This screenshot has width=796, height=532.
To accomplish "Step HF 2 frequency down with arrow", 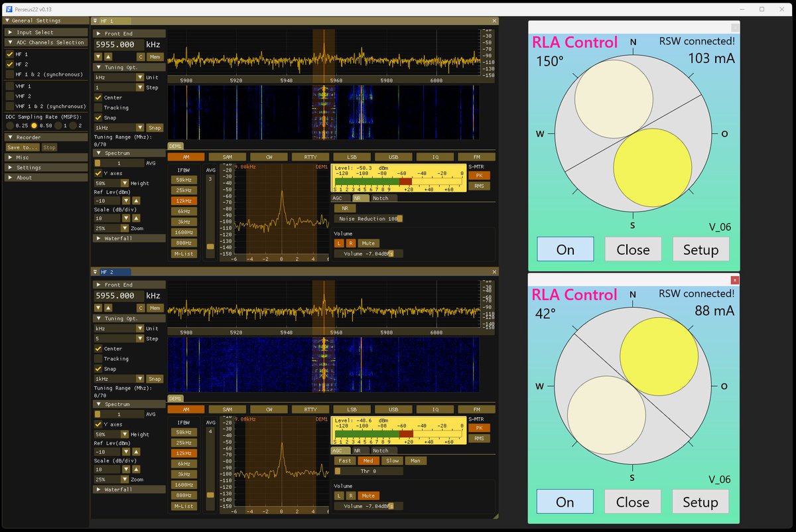I will coord(98,308).
